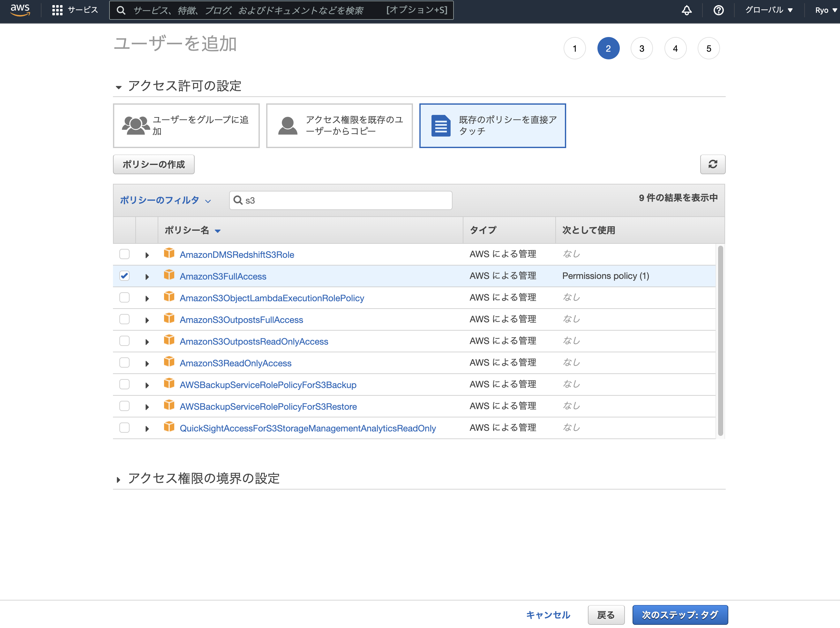The height and width of the screenshot is (628, 840).
Task: Click the refresh policies icon button
Action: pyautogui.click(x=712, y=164)
